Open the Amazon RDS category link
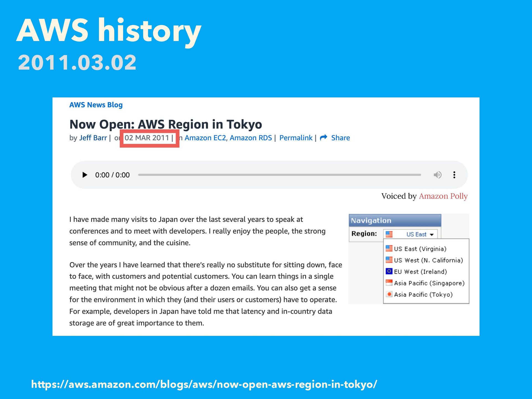This screenshot has height=399, width=532. pyautogui.click(x=250, y=138)
